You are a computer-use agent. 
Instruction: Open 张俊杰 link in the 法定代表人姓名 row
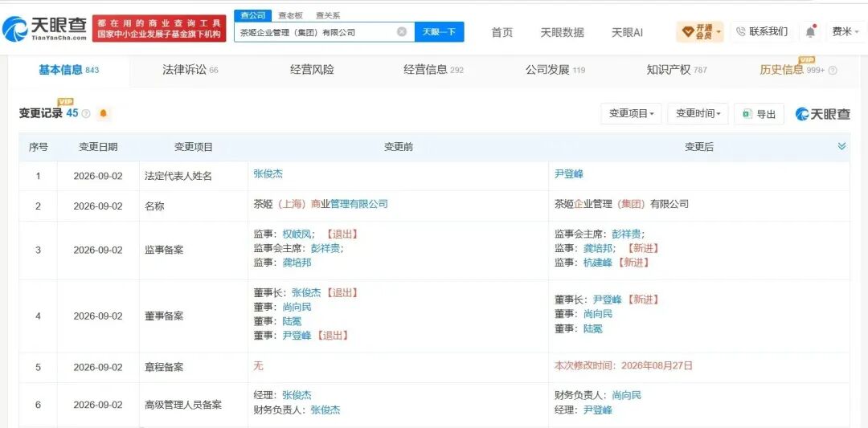[x=268, y=173]
